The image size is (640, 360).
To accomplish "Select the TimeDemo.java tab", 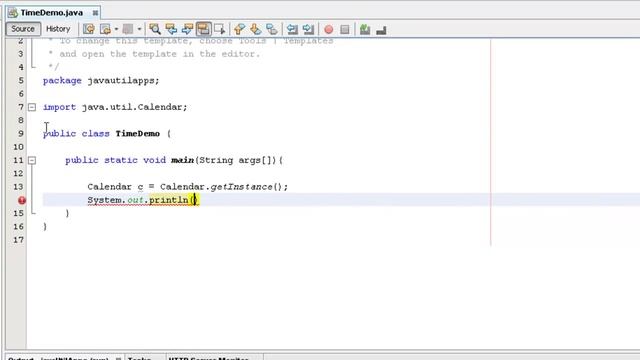I will [x=53, y=13].
